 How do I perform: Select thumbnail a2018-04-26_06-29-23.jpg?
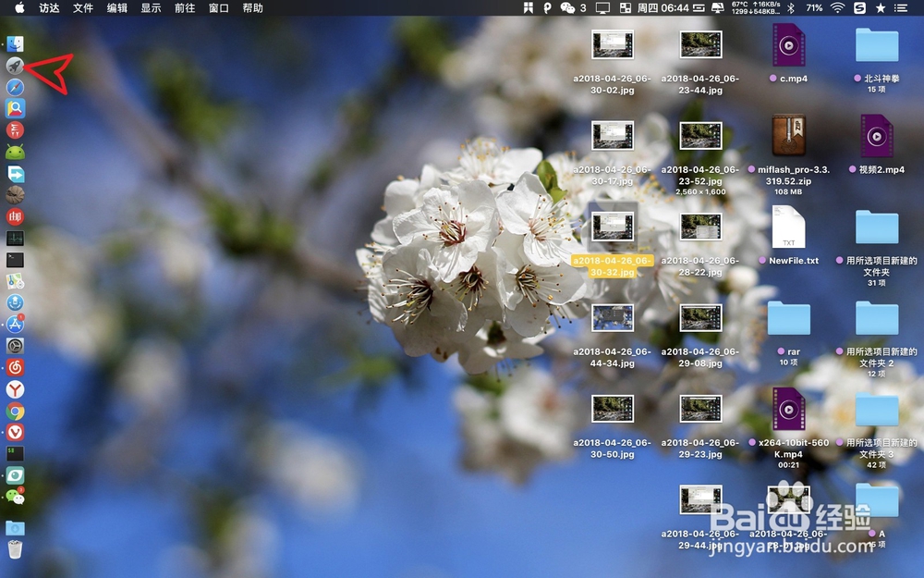(700, 409)
